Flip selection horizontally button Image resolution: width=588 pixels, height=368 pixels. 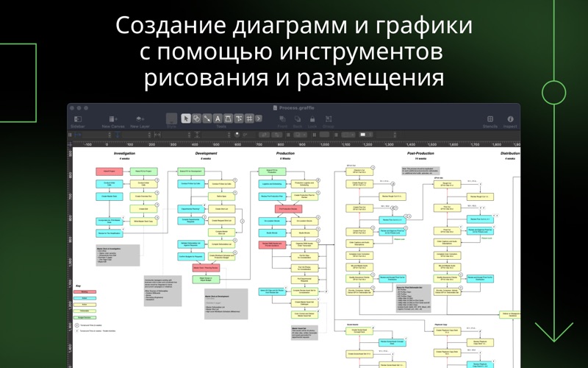point(264,135)
